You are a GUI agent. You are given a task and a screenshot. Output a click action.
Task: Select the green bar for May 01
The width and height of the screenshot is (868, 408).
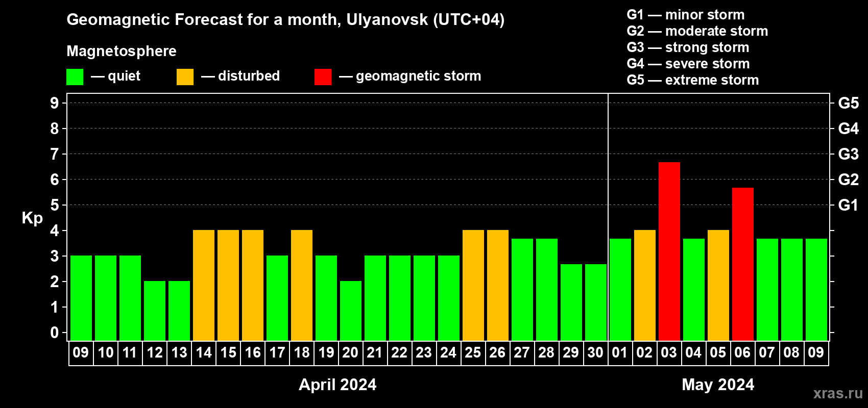620,290
